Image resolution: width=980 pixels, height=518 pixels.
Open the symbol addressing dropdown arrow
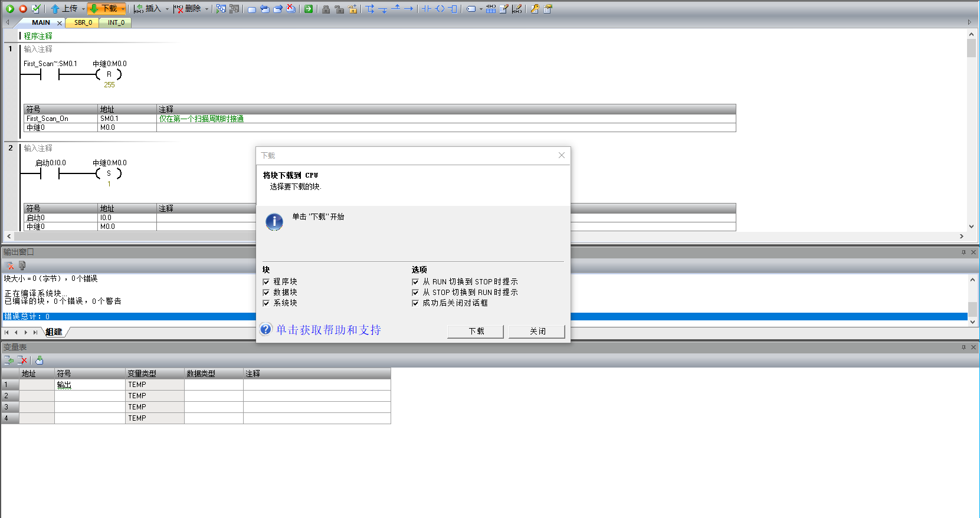[x=481, y=9]
